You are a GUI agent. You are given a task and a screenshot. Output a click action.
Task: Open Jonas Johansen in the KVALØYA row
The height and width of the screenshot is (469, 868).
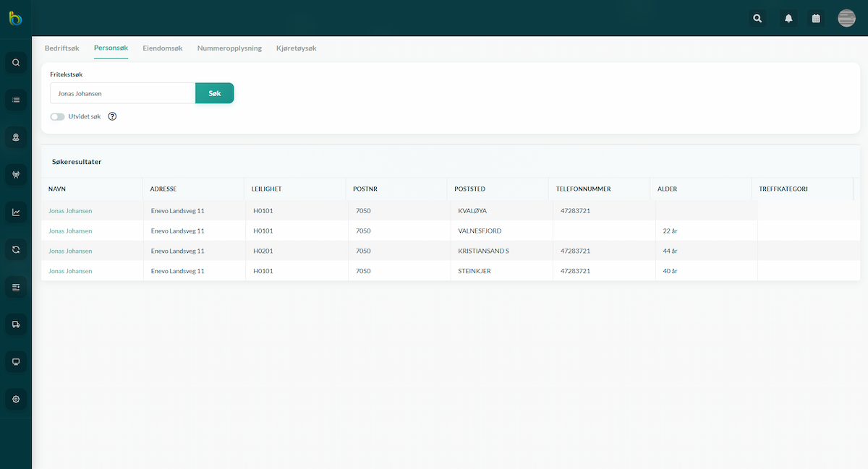coord(70,211)
